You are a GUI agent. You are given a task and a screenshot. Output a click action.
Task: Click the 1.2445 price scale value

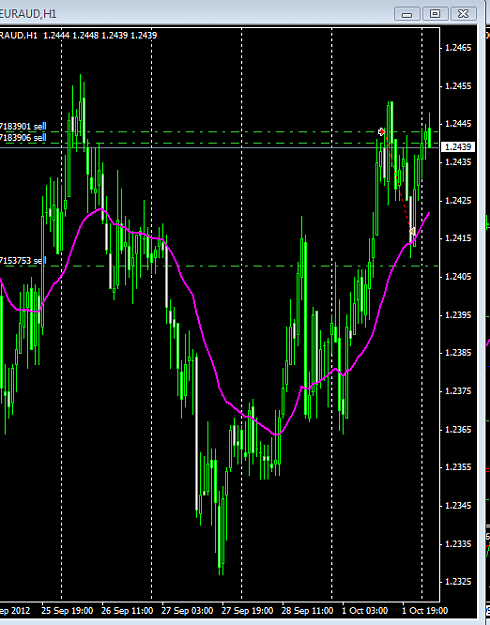458,124
